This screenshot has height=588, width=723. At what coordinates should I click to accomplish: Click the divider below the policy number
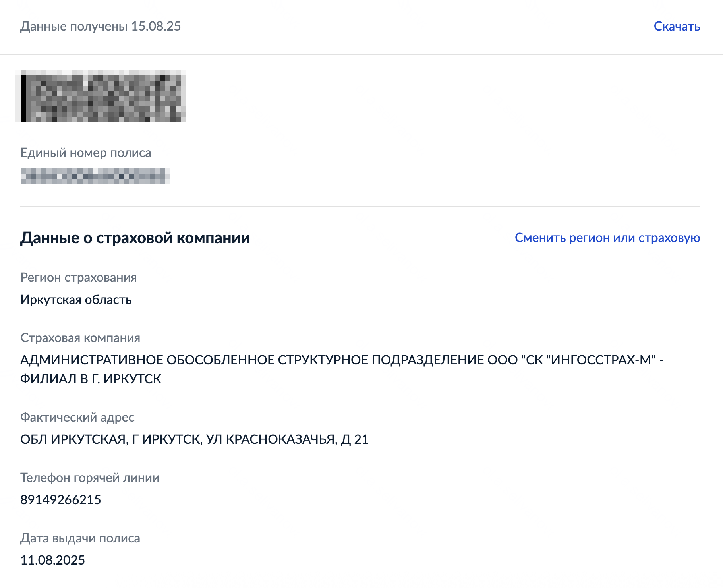tap(361, 206)
